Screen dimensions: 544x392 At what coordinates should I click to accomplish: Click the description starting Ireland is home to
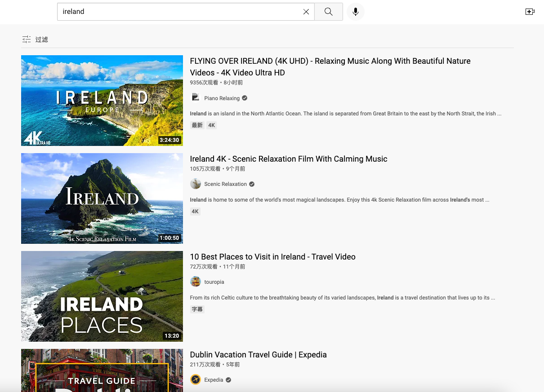coord(340,200)
